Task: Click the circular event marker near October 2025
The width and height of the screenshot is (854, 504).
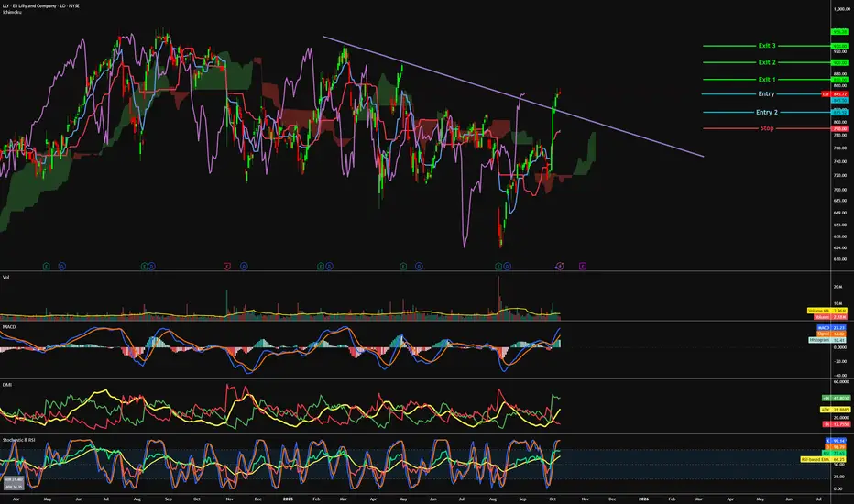Action: tap(560, 266)
